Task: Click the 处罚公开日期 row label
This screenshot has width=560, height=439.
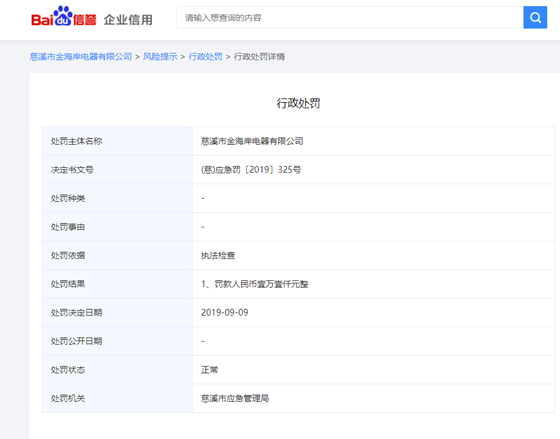Action: 76,341
